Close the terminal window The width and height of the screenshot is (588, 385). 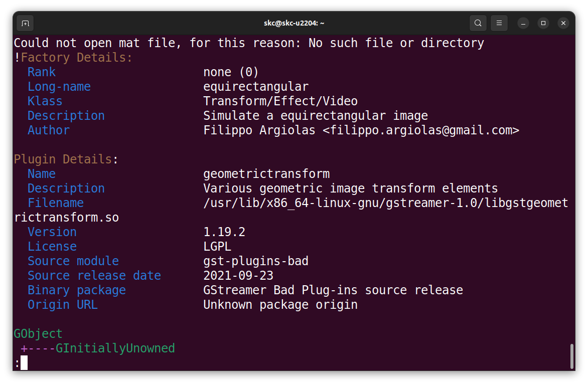point(563,23)
